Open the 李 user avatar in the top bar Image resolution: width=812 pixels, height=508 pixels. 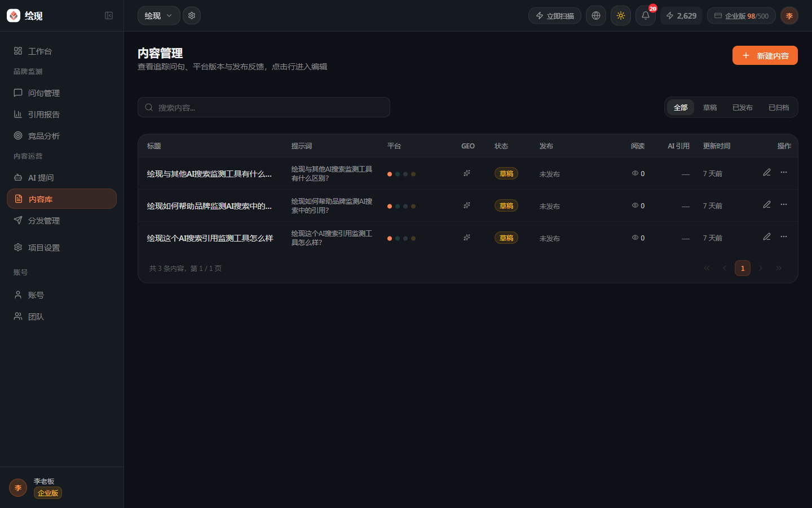click(x=789, y=16)
